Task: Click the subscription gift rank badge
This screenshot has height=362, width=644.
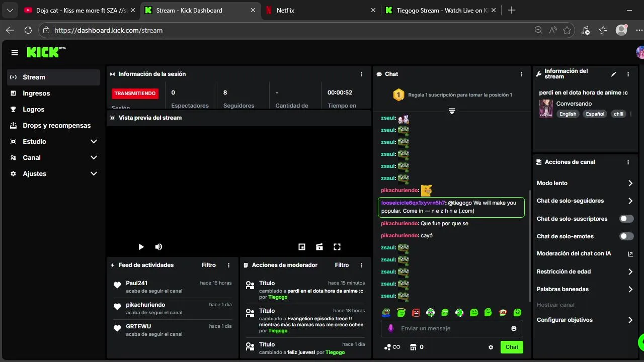Action: (x=398, y=95)
